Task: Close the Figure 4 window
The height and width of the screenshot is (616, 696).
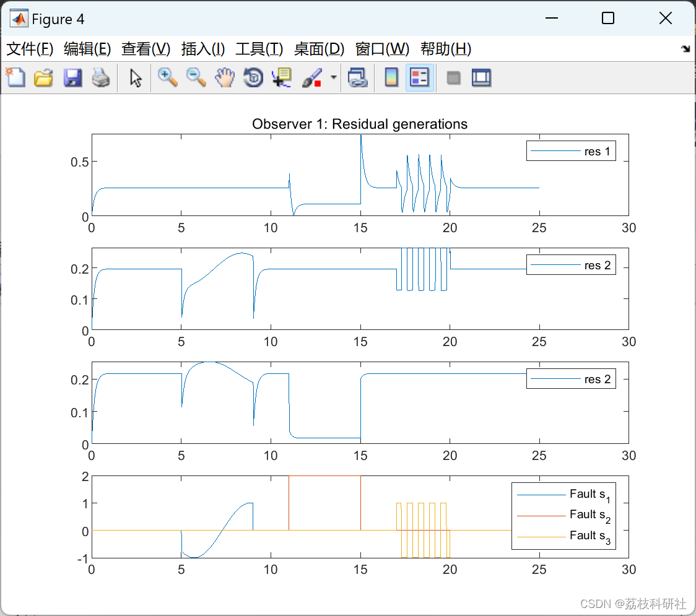Action: (x=665, y=18)
